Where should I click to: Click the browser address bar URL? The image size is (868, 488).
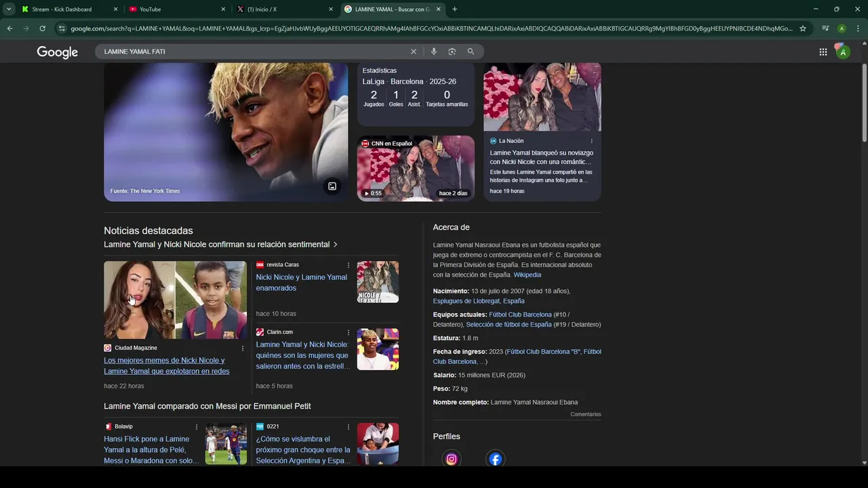431,28
